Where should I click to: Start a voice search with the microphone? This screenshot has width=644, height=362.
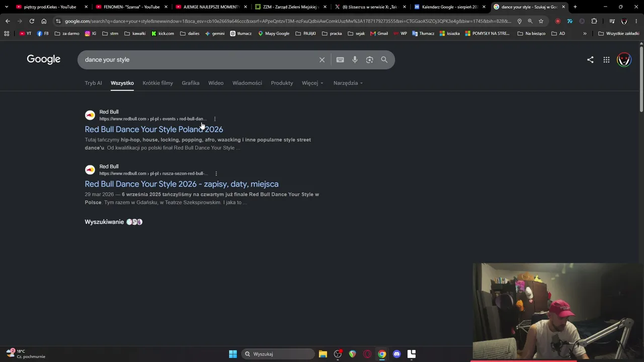pyautogui.click(x=355, y=60)
